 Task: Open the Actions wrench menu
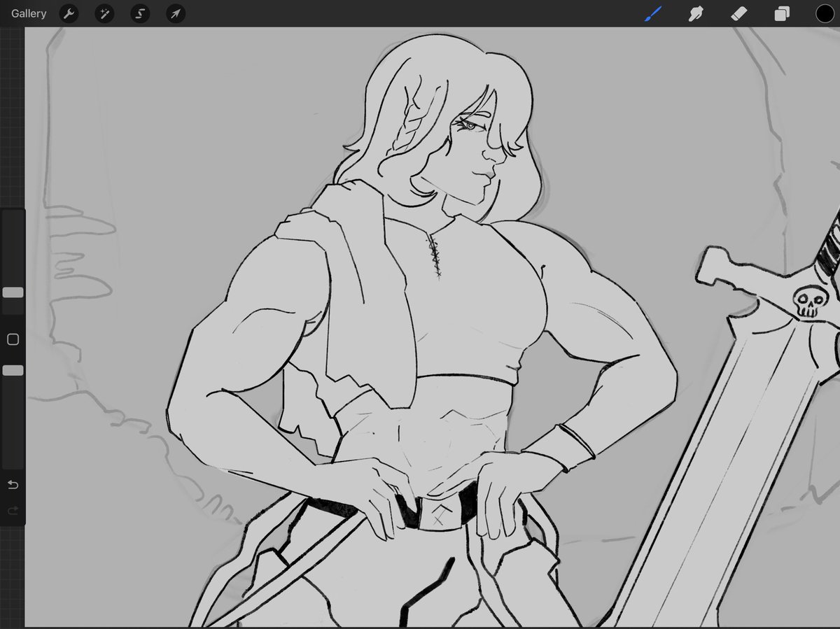pos(69,13)
